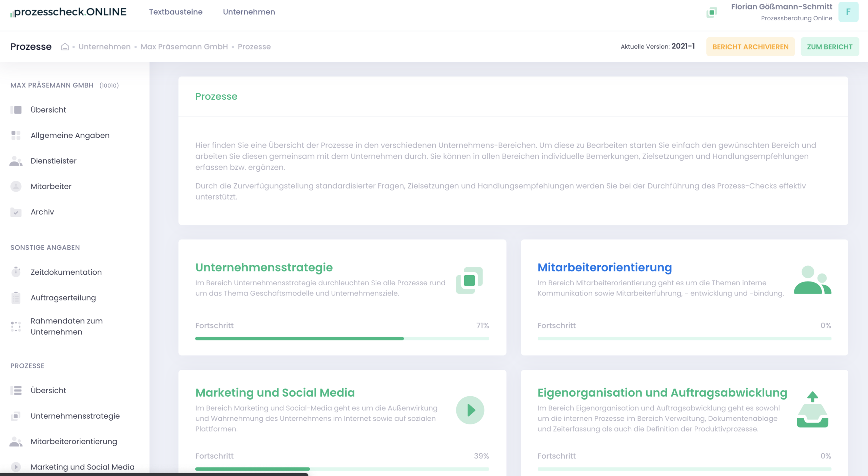Open Dienstleister in the sidebar

click(x=54, y=161)
